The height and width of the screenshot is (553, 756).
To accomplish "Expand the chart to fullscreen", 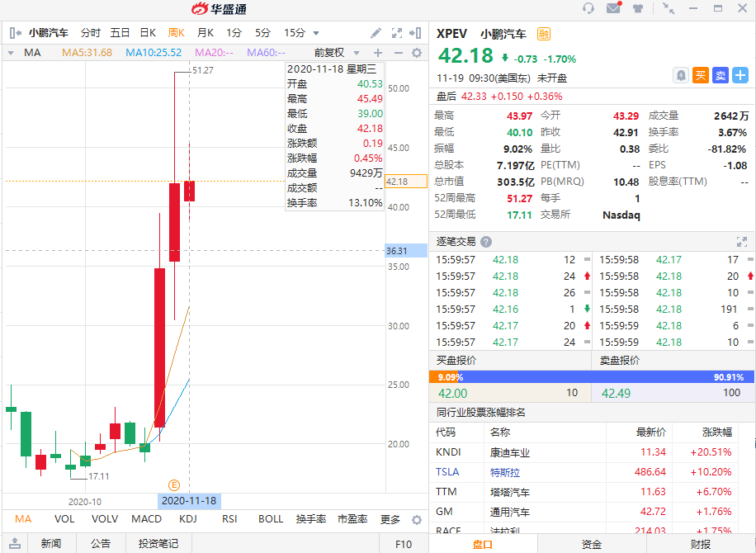I will click(x=397, y=33).
